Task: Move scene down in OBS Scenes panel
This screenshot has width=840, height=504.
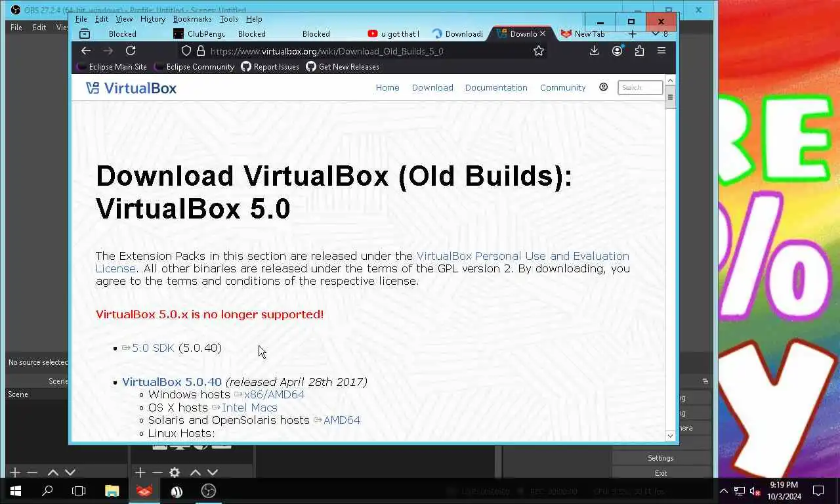Action: point(70,472)
